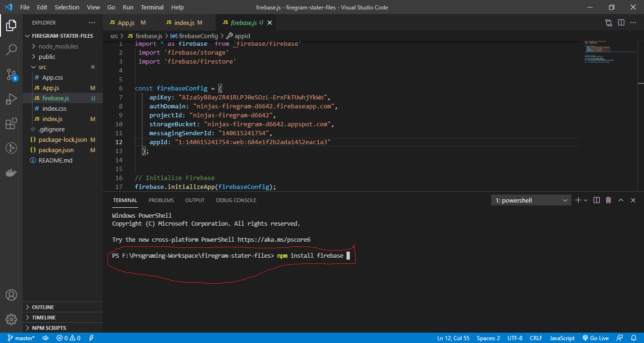Open the Edit menu

[42, 7]
